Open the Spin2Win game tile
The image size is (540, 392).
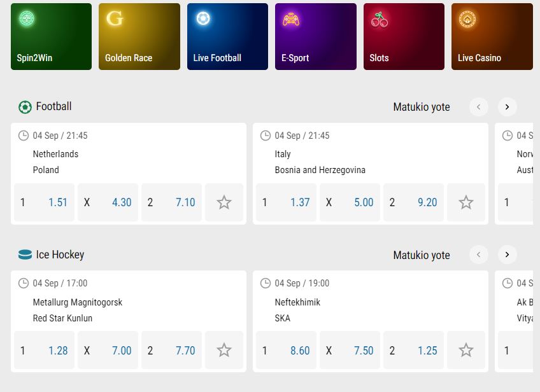52,36
